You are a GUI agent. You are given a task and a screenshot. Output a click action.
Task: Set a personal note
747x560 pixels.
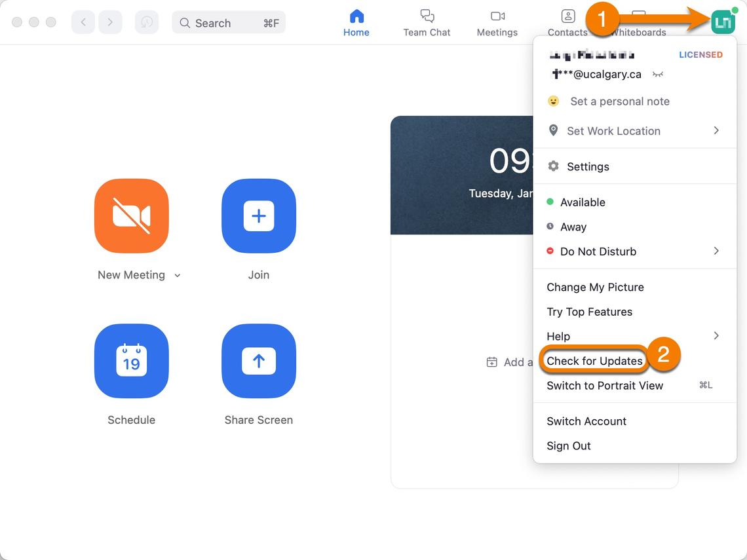coord(620,101)
